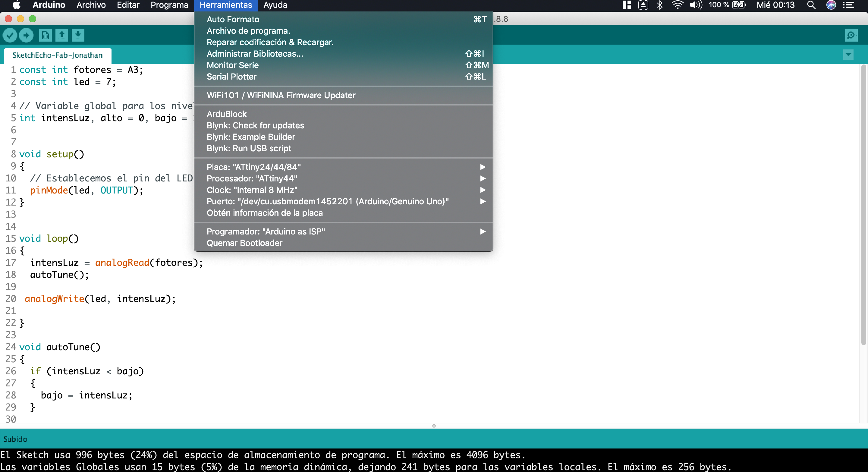Open Administrar Bibliotecas
Viewport: 868px width, 472px height.
(343, 54)
